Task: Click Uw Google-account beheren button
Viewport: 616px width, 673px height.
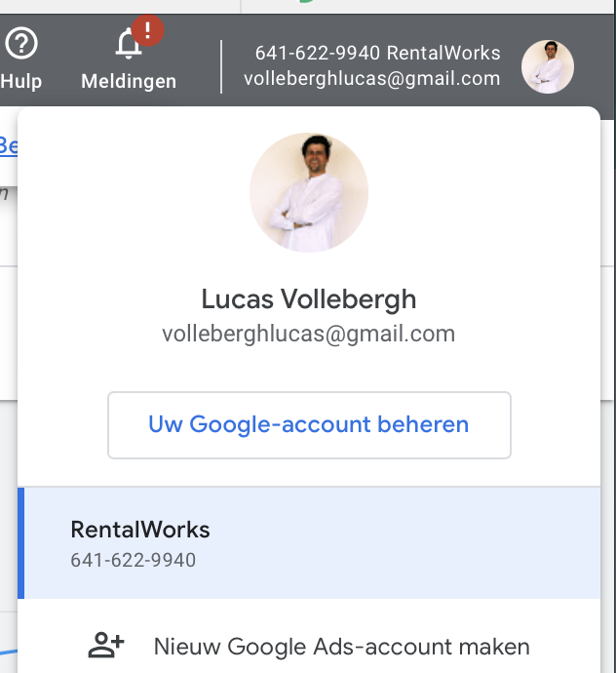Action: [x=309, y=425]
